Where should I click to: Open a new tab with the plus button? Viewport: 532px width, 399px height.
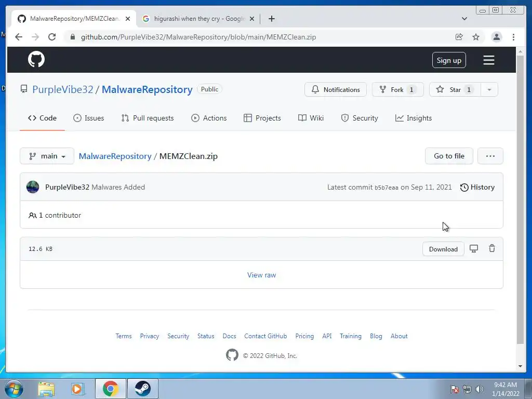tap(271, 19)
